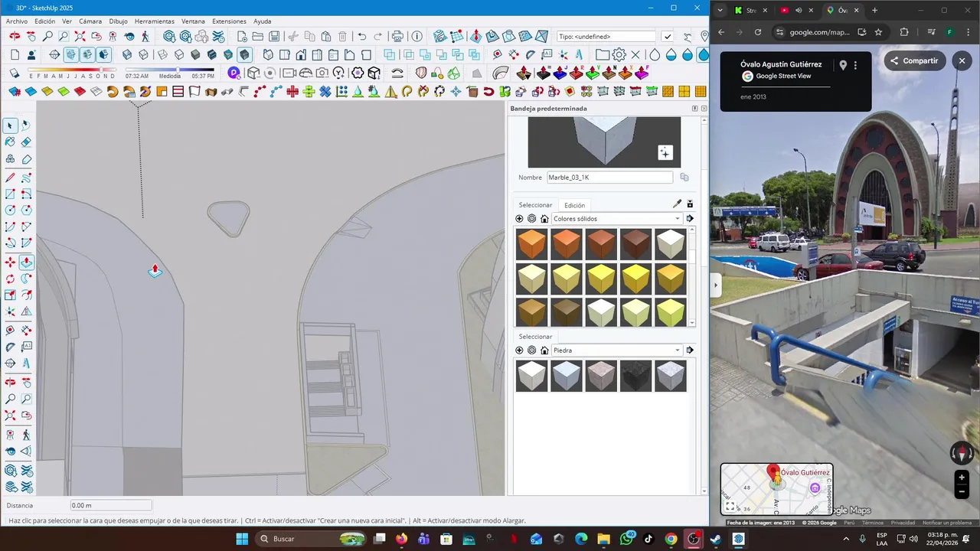Open the Tipo undefined dropdown
This screenshot has width=980, height=551.
[x=606, y=36]
